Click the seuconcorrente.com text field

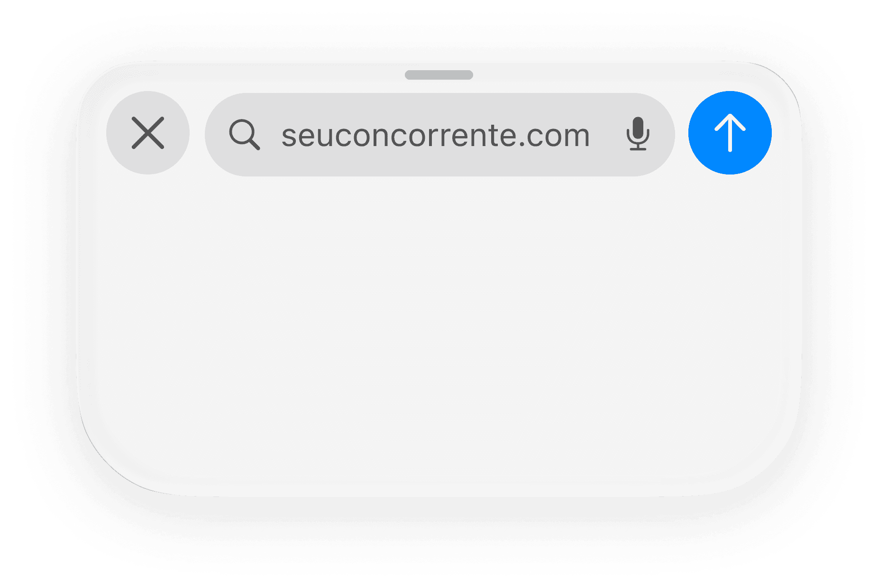[440, 135]
